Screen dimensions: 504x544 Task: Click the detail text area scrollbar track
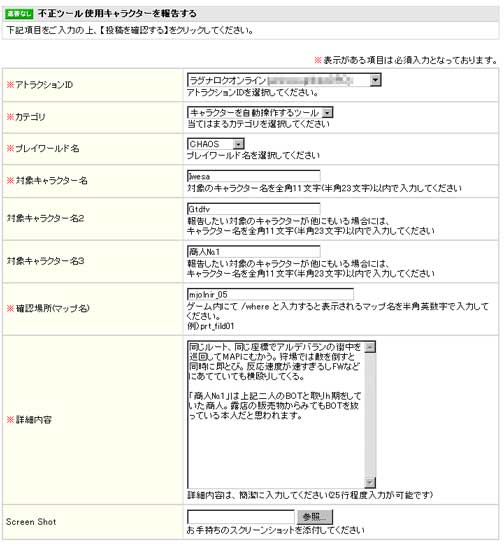(370, 415)
